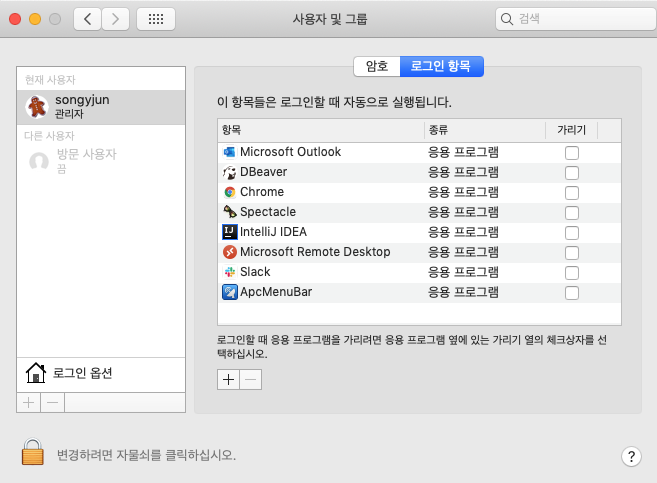This screenshot has height=483, width=657.
Task: Add a user account with plus button
Action: [28, 403]
